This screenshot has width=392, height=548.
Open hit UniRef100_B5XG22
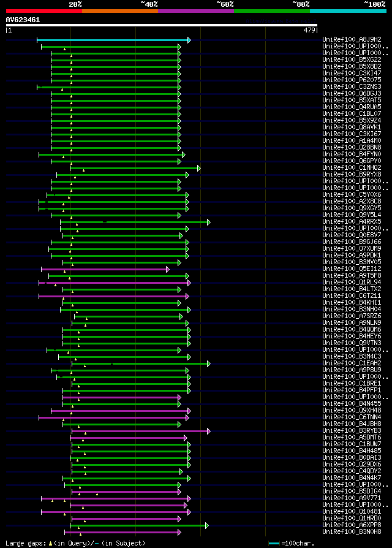(352, 59)
